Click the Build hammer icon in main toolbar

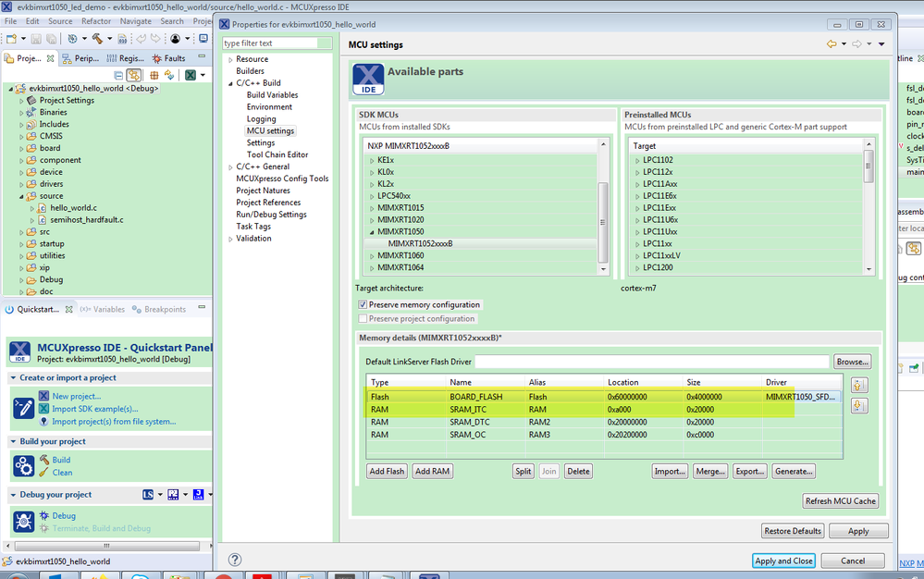pos(97,39)
